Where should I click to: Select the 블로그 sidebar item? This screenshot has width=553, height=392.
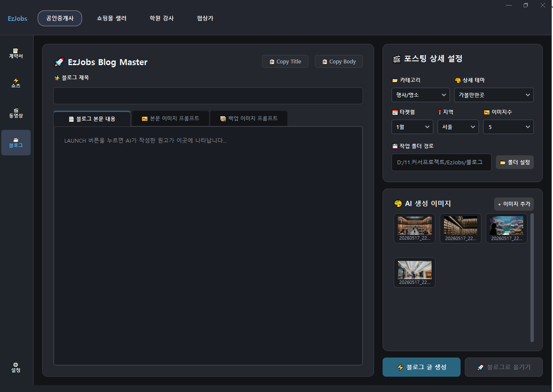click(x=16, y=143)
